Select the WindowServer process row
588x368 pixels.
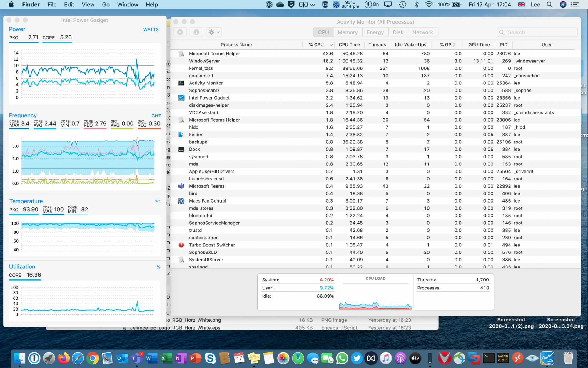(375, 61)
